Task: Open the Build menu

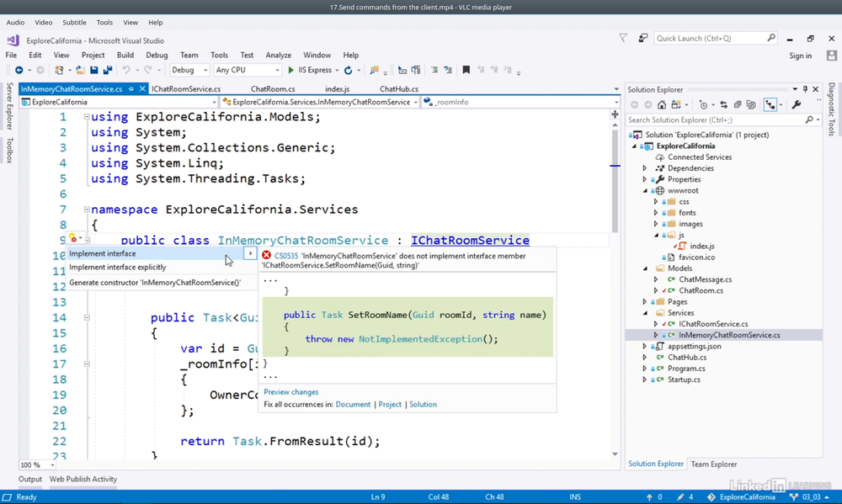Action: coord(125,56)
